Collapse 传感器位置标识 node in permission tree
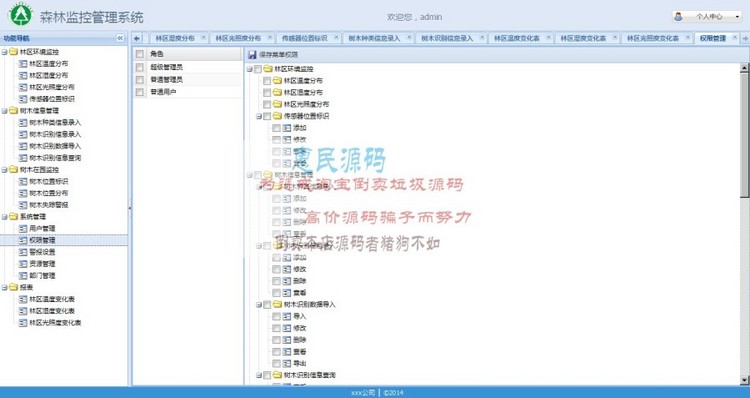750x398 pixels. (x=259, y=116)
